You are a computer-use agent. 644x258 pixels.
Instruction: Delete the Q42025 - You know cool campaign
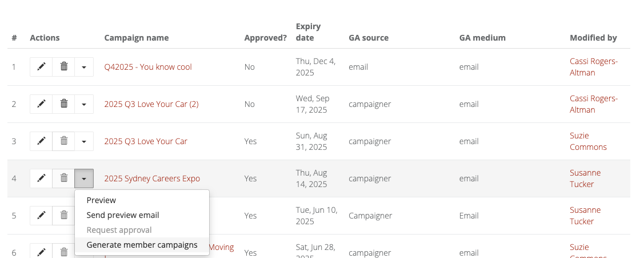tap(64, 67)
